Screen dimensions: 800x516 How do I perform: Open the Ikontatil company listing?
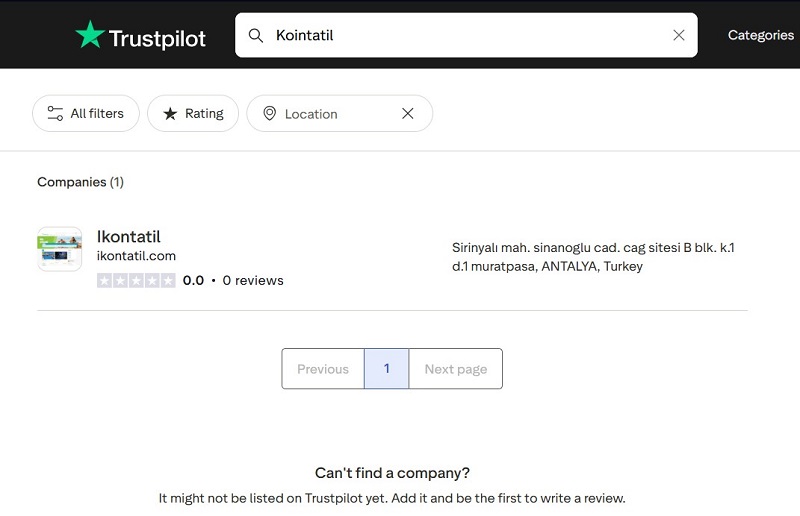pyautogui.click(x=129, y=237)
